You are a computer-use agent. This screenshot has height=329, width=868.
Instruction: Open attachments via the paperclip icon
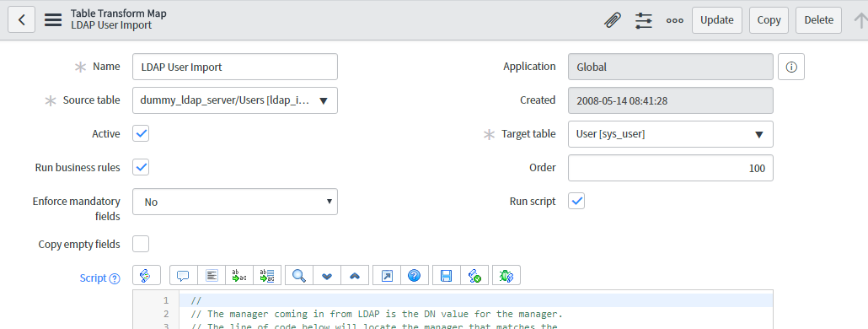pos(613,20)
